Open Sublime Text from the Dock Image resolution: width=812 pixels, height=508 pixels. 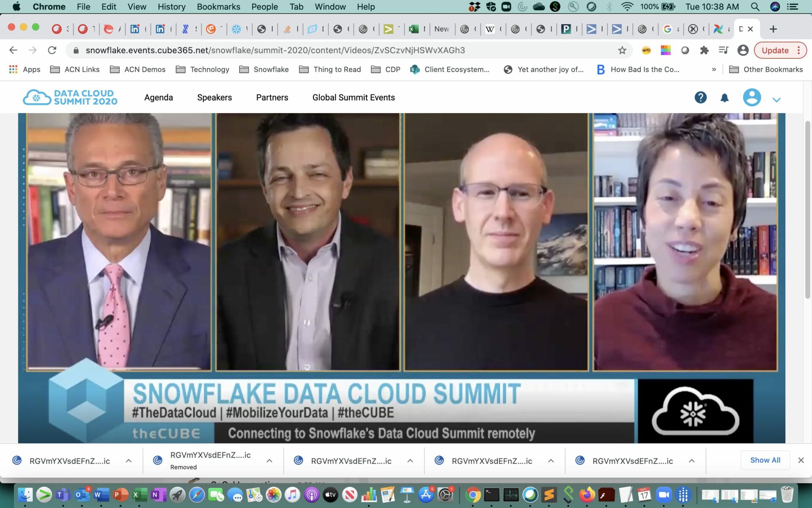(549, 494)
